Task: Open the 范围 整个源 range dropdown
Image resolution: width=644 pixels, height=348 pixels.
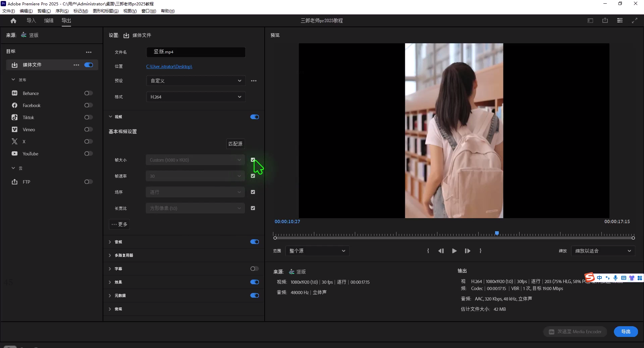Action: [317, 251]
